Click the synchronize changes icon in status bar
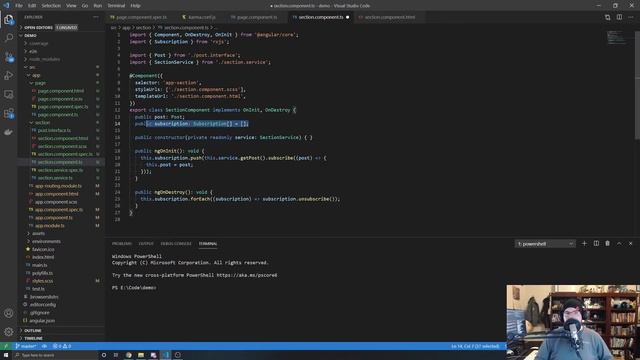This screenshot has width=640, height=360. (x=44, y=346)
